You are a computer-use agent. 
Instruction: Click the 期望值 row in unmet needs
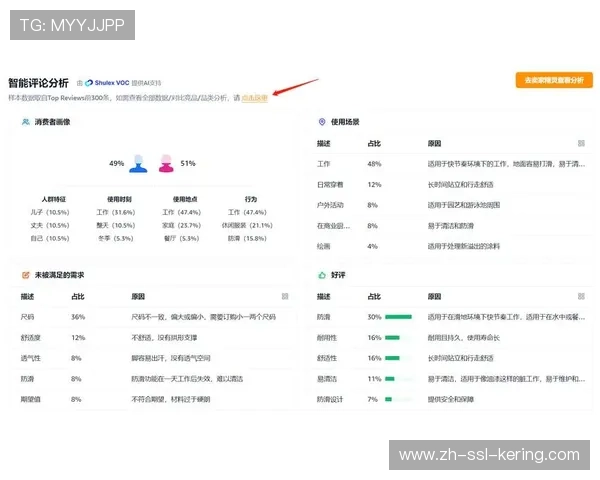[152, 399]
